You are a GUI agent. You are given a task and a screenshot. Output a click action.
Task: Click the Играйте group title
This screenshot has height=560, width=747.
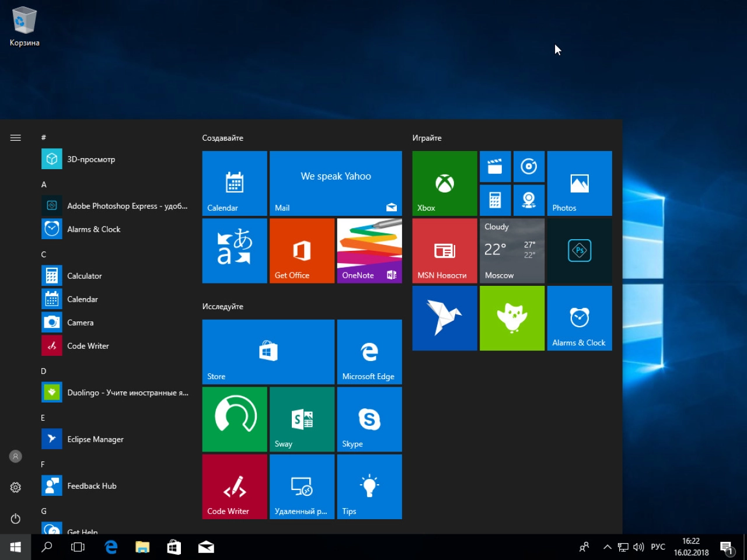pos(427,138)
